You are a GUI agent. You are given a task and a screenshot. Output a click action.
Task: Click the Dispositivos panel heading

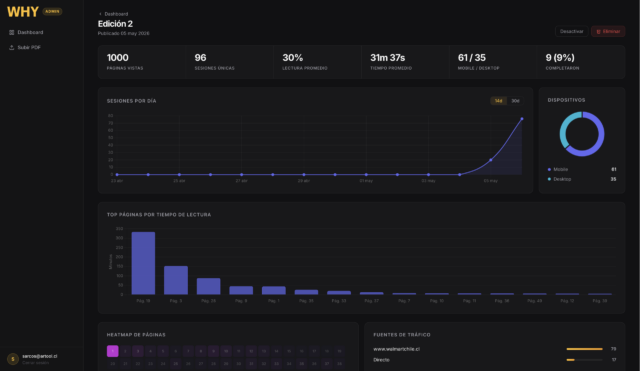click(x=567, y=100)
